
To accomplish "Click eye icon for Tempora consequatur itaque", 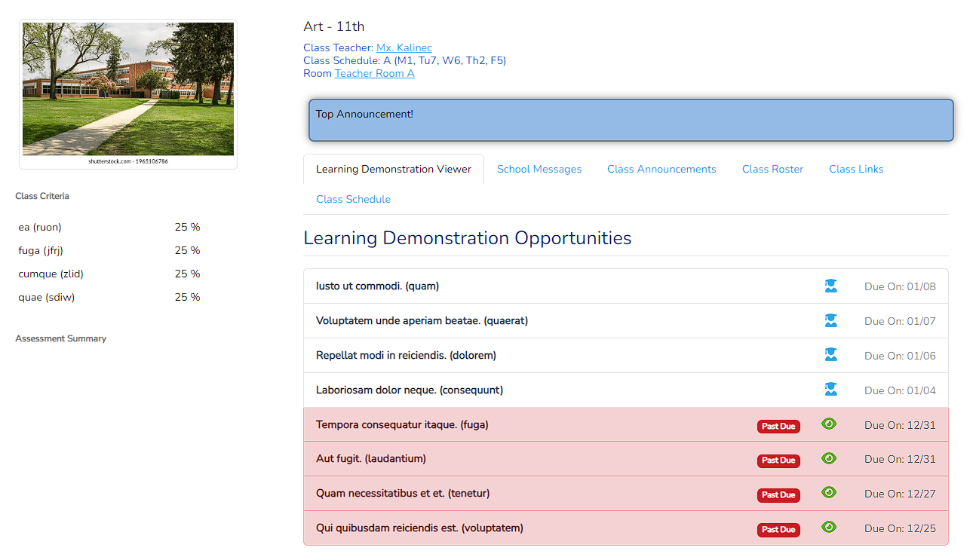I will coord(829,424).
